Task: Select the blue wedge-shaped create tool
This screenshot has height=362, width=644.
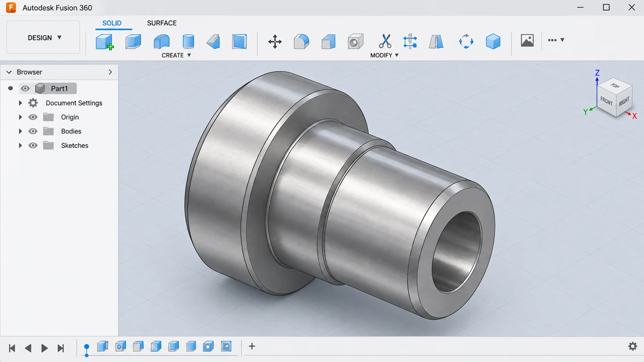Action: [x=213, y=42]
